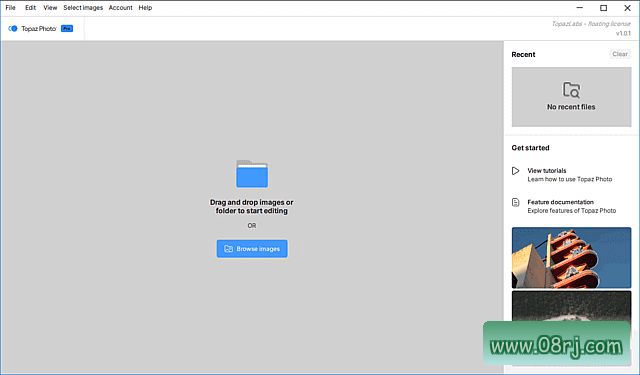Open the orange building sample image

coord(571,258)
